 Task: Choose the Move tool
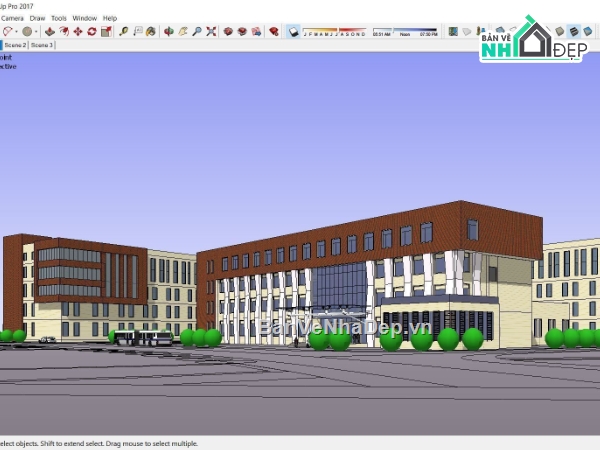[x=78, y=31]
